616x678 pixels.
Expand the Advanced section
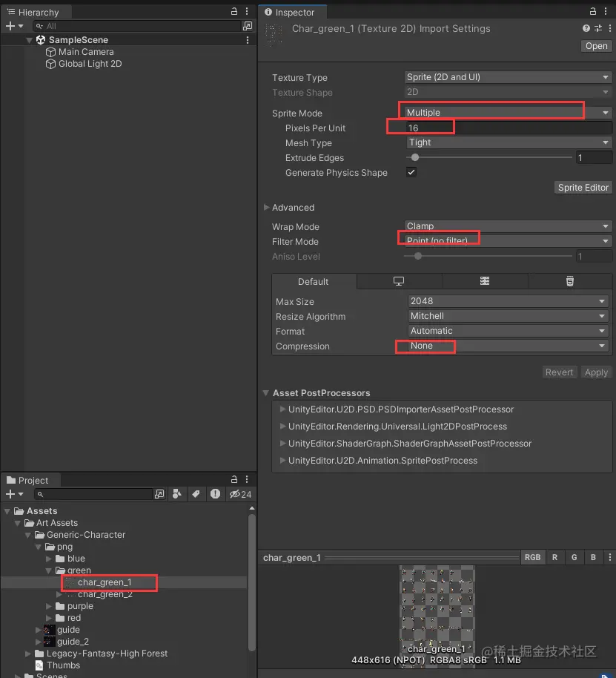tap(267, 208)
